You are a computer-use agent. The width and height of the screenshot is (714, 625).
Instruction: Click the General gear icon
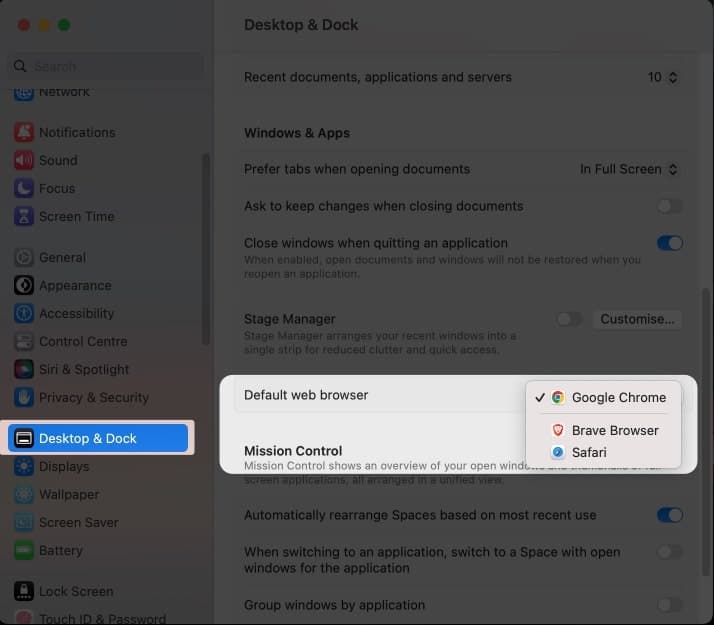point(24,257)
